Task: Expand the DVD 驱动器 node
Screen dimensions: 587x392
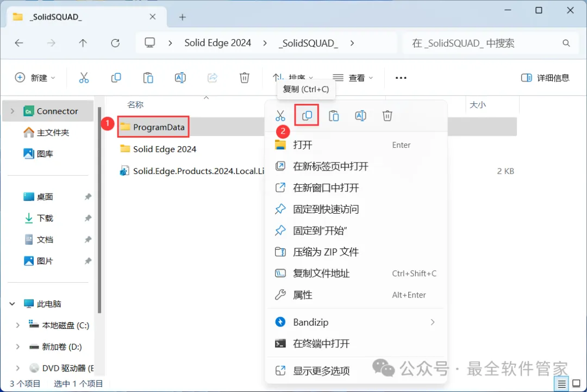Action: pyautogui.click(x=17, y=368)
